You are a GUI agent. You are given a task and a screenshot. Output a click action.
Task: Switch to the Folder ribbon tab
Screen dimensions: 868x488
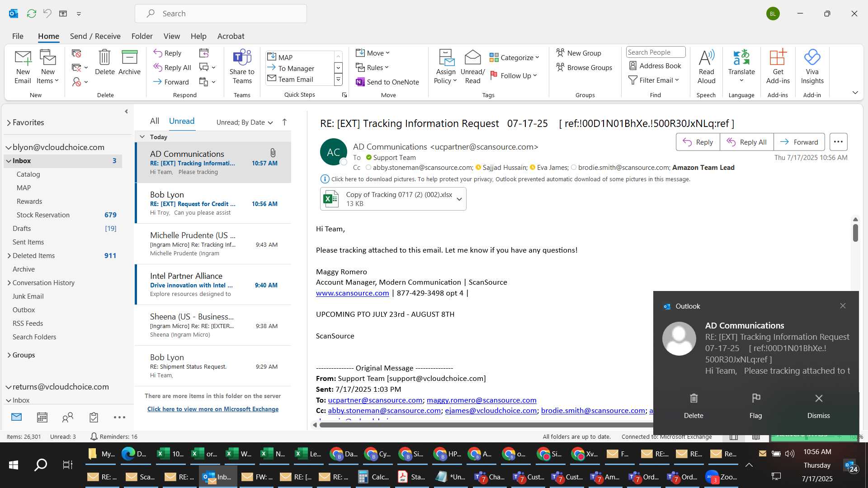pyautogui.click(x=142, y=36)
